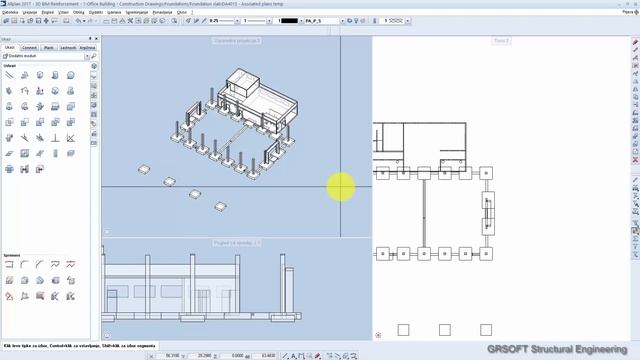Click the Undo arrow in toolbar

[78, 21]
